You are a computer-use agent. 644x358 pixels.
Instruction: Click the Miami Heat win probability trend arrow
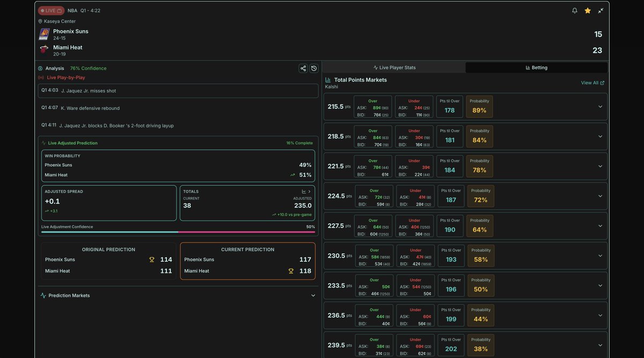pos(293,175)
